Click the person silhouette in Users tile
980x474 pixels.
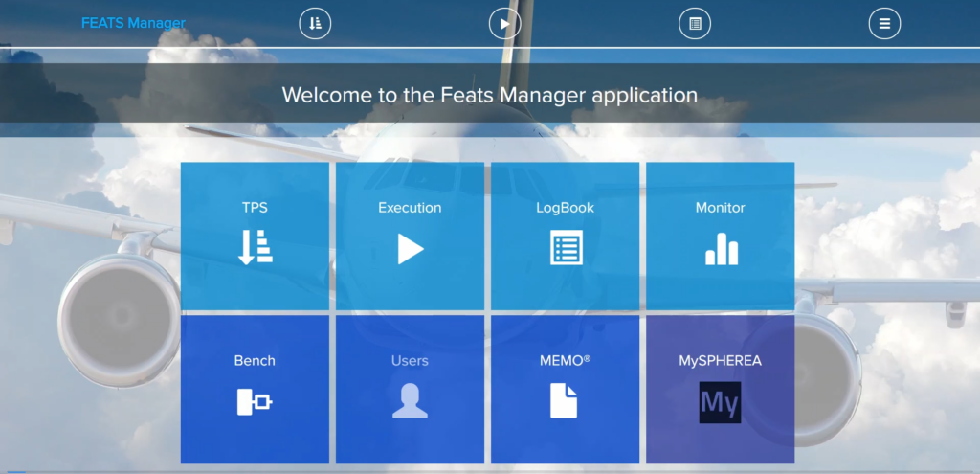pyautogui.click(x=410, y=401)
